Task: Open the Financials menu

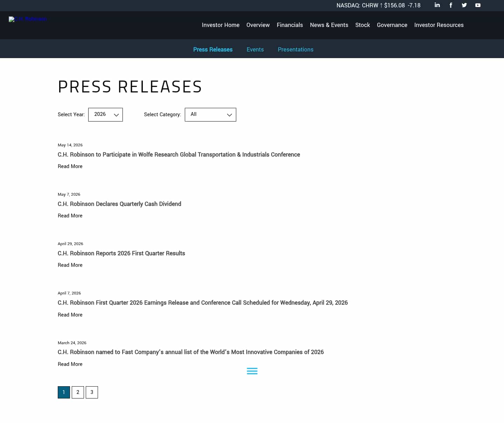Action: click(290, 25)
